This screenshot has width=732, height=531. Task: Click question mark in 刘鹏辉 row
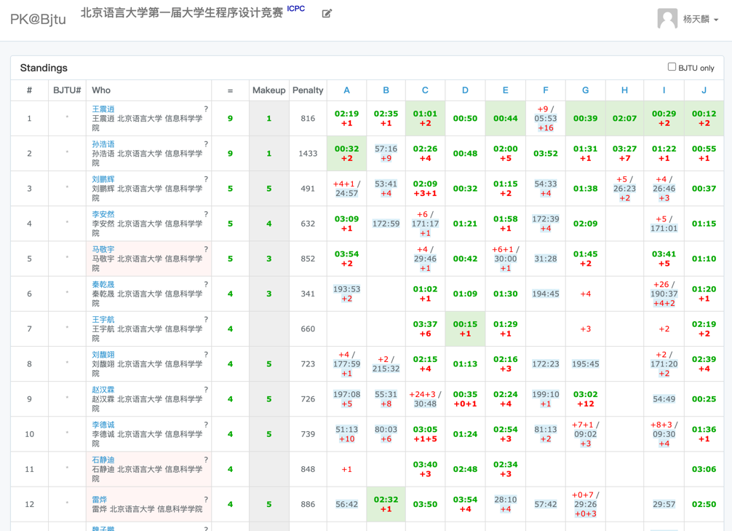point(206,179)
